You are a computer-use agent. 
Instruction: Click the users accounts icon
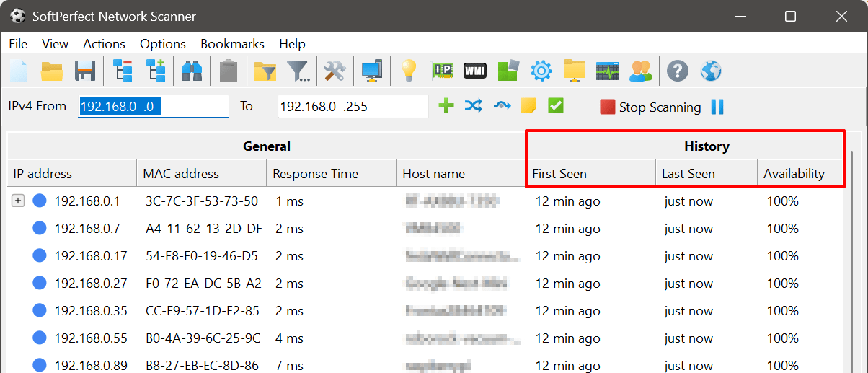[x=641, y=71]
